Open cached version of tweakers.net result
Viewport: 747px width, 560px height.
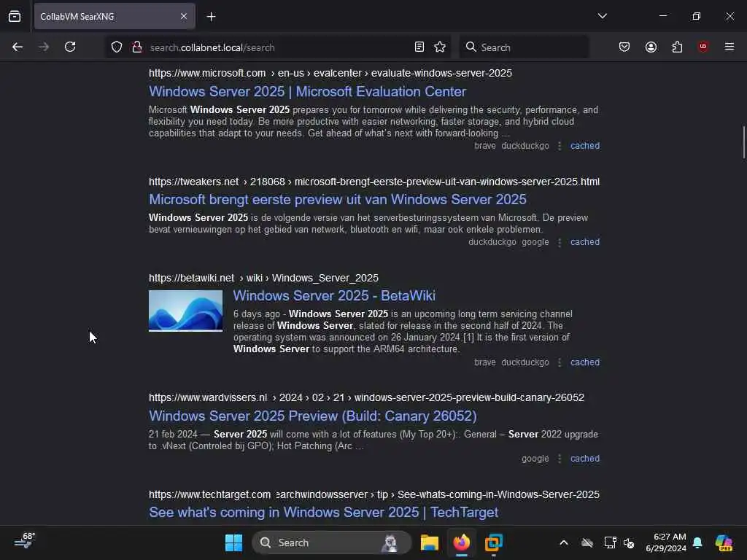pos(585,242)
